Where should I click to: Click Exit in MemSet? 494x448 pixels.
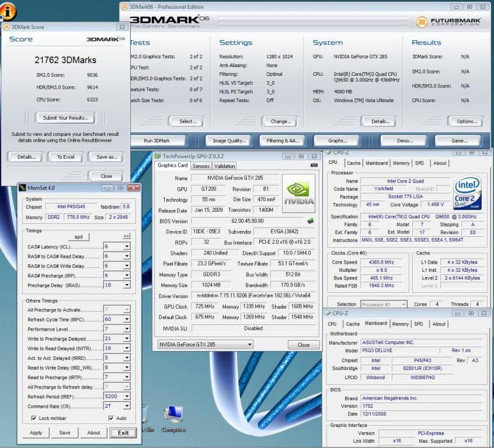[123, 433]
